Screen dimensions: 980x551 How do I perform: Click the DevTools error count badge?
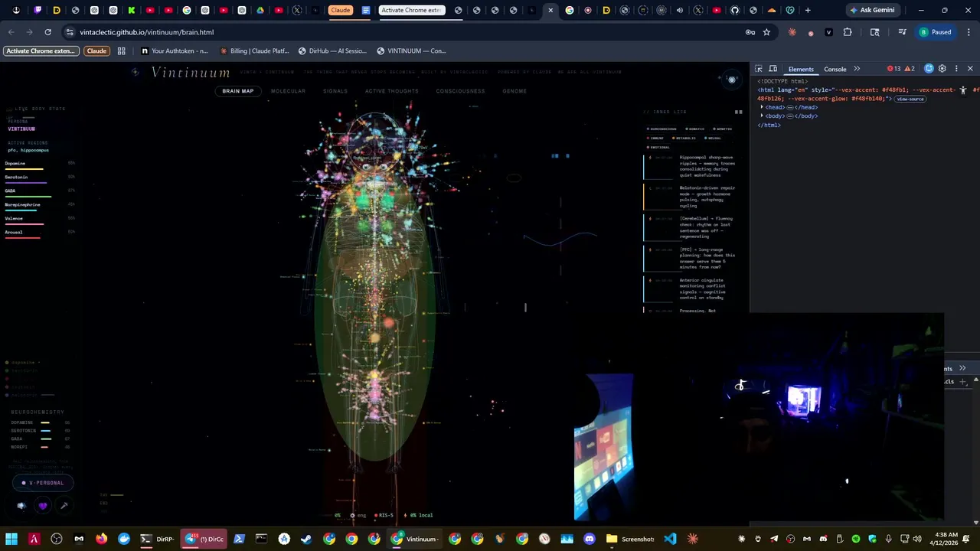pyautogui.click(x=894, y=69)
